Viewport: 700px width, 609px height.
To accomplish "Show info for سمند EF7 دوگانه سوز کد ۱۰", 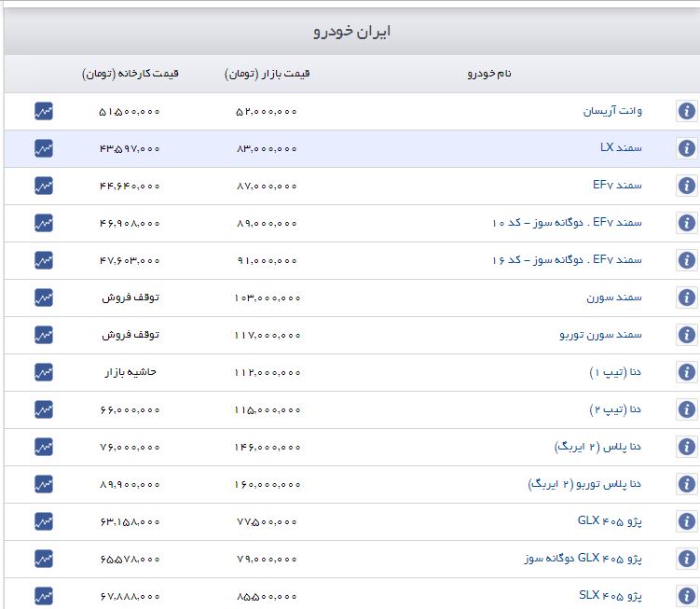I will [x=687, y=223].
